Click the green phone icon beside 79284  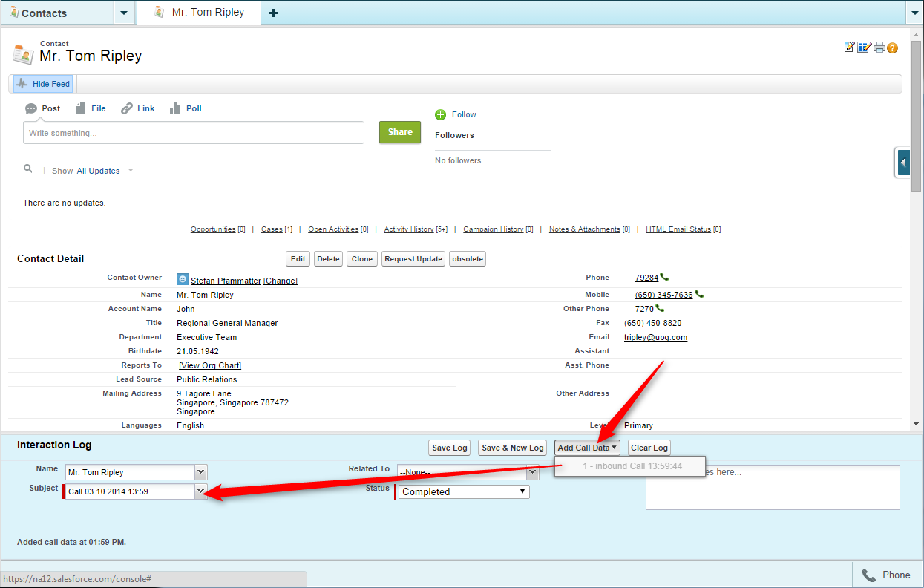click(x=664, y=277)
